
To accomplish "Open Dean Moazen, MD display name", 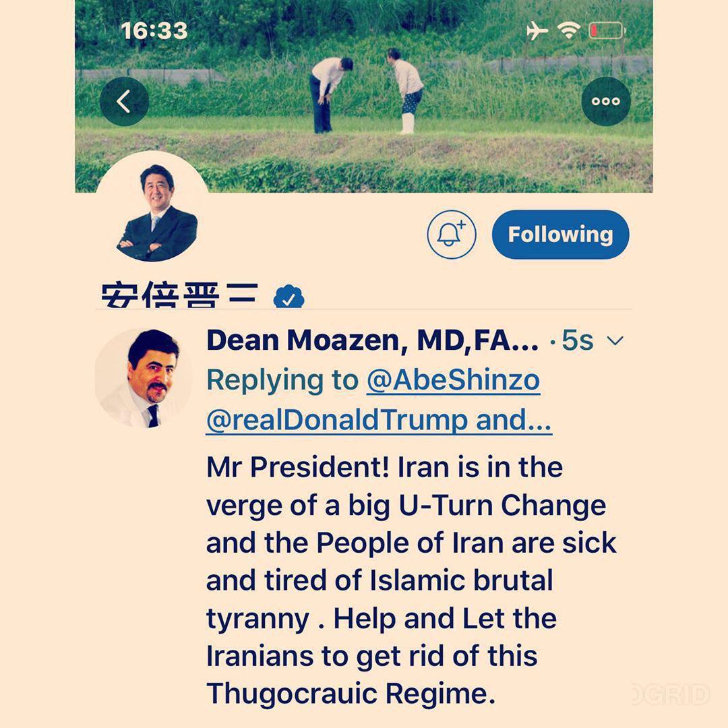I will coord(373,340).
